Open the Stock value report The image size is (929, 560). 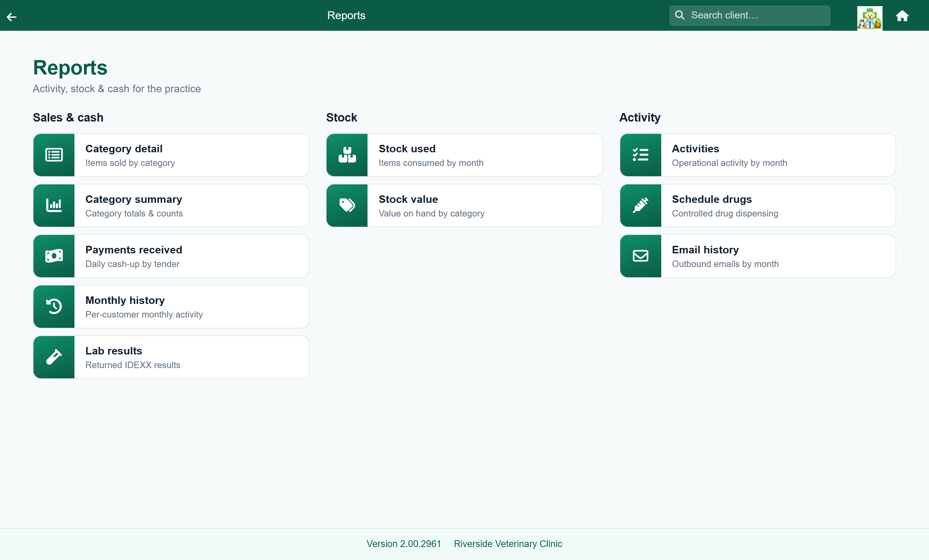[464, 205]
